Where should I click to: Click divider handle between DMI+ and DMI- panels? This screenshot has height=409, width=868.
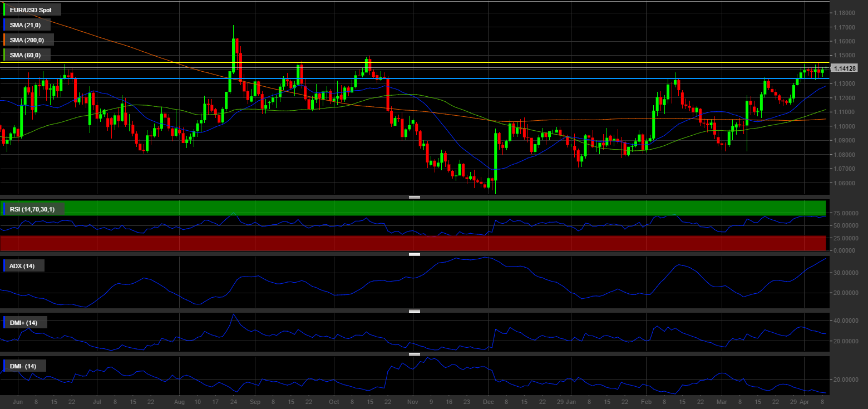[x=414, y=354]
